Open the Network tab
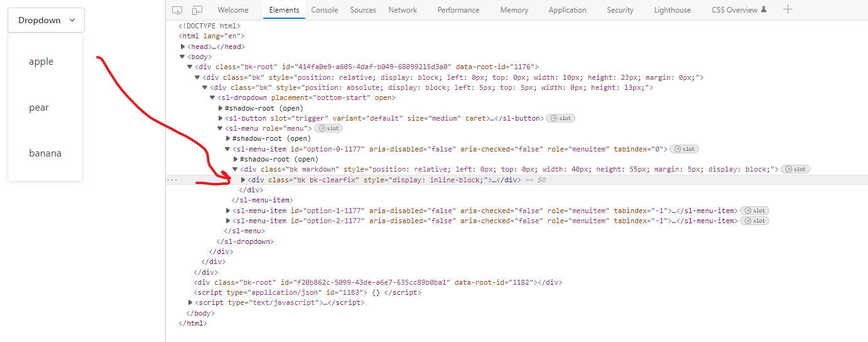Screen dimensions: 868x342 tap(403, 10)
